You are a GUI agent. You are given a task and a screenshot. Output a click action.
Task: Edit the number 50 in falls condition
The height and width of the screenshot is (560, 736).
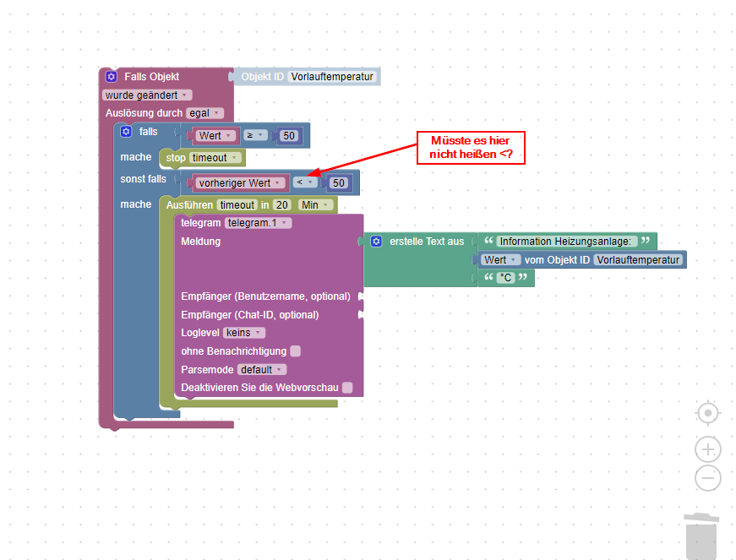coord(289,135)
